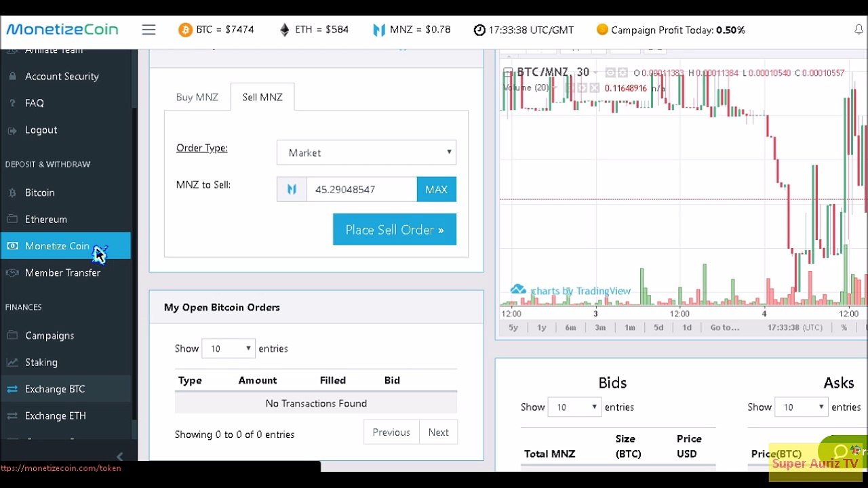Open Account Security in the sidebar
The image size is (868, 488).
coord(62,77)
